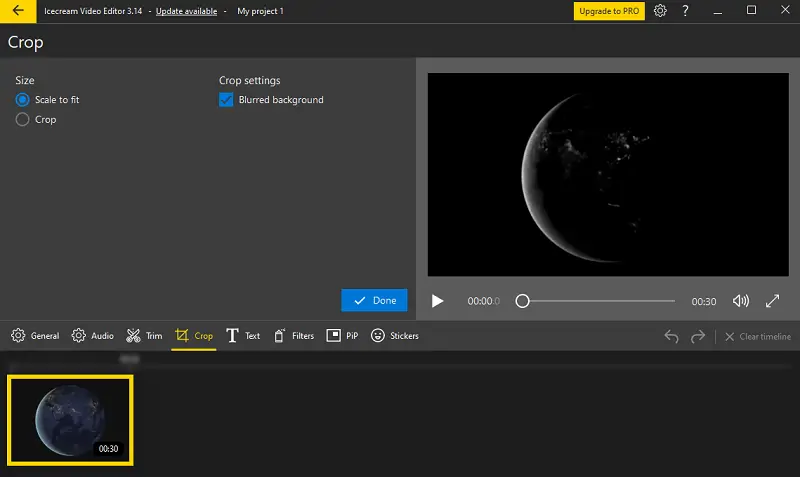Redo the last action

[x=698, y=336]
